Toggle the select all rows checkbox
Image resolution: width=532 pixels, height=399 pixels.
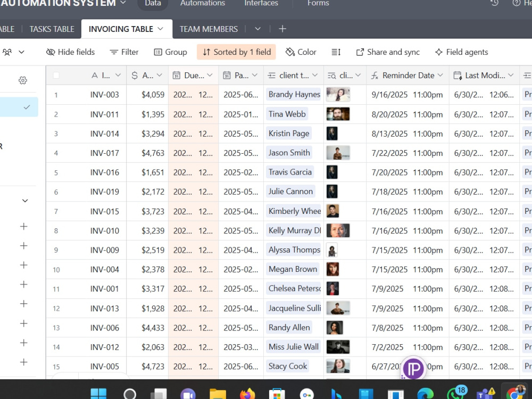click(x=56, y=76)
